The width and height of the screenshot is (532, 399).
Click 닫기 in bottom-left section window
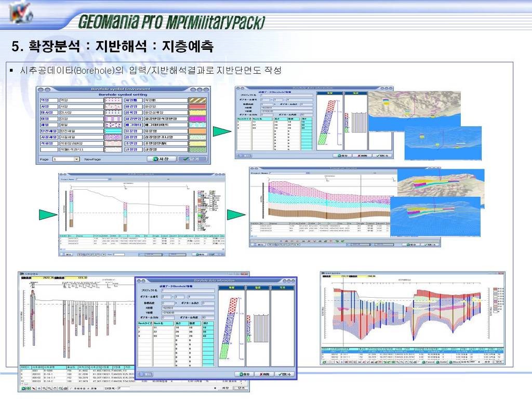click(x=241, y=388)
